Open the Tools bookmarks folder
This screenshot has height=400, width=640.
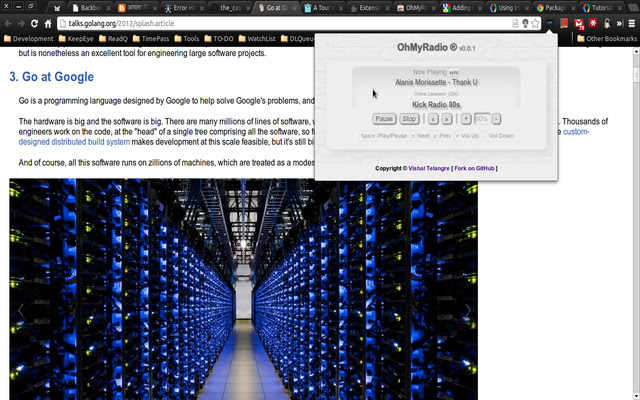click(187, 39)
